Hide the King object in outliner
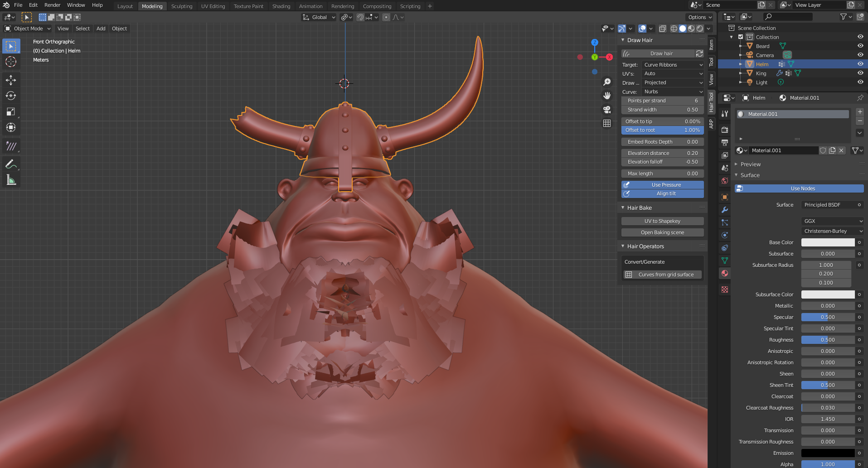 [x=860, y=73]
